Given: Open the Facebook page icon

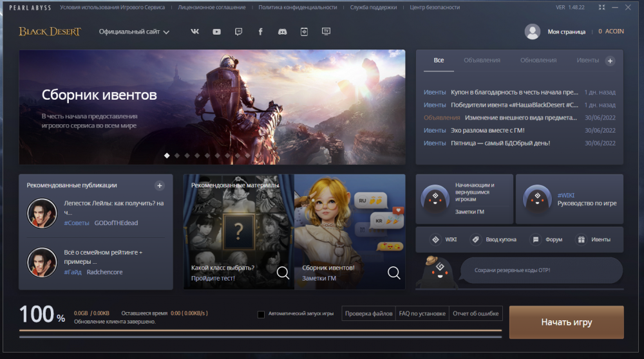Looking at the screenshot, I should (260, 32).
